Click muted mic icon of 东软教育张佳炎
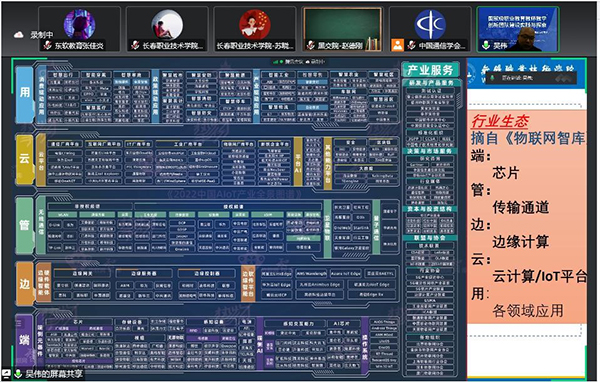The image size is (600, 382). point(47,46)
